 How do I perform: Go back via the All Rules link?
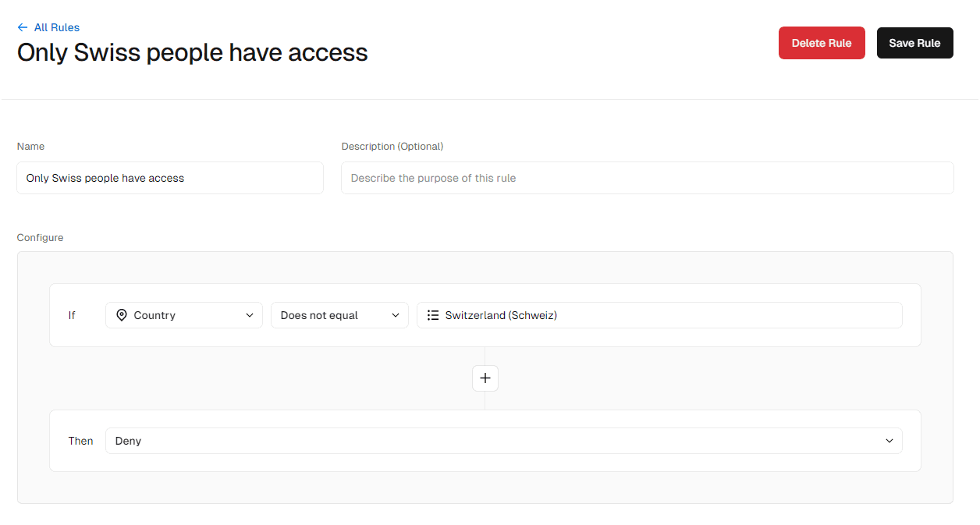[x=56, y=27]
